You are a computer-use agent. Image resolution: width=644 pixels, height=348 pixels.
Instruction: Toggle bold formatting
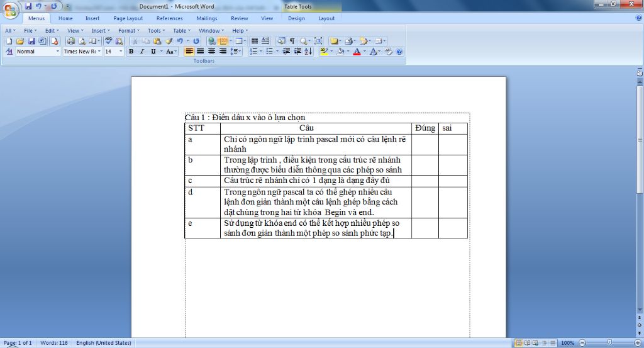131,52
